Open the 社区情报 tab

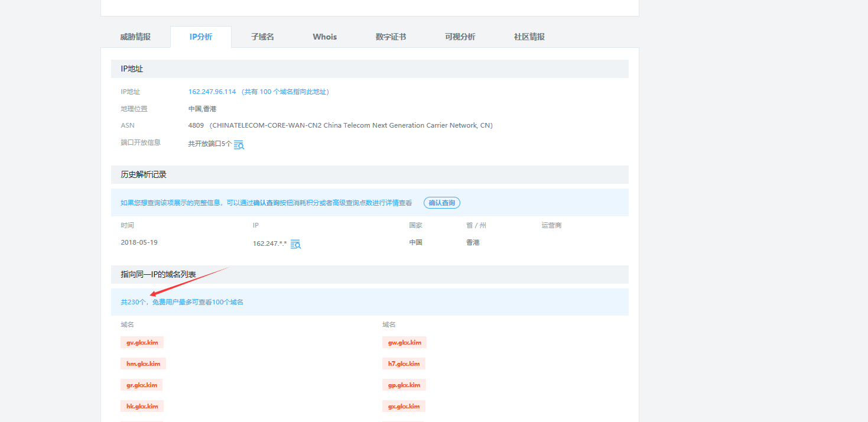point(529,37)
